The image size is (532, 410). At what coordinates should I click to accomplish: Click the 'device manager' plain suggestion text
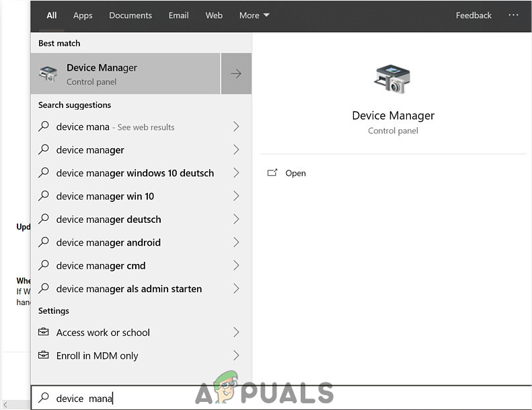click(90, 150)
